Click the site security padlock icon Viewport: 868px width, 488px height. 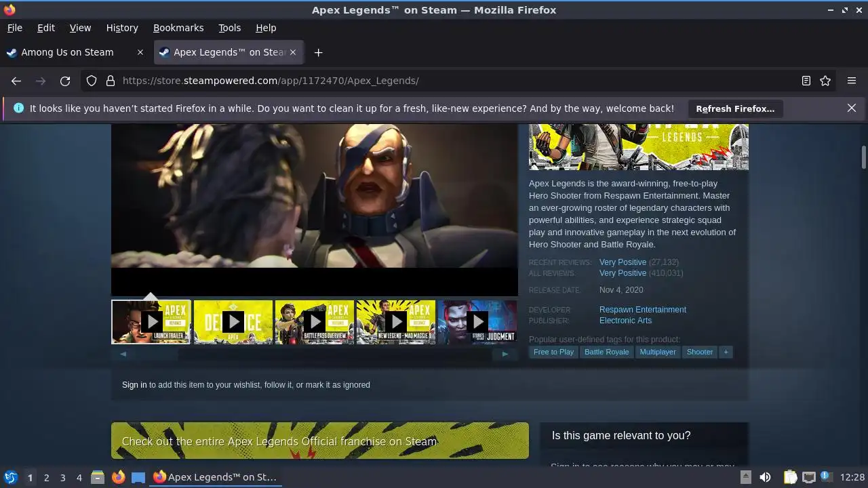click(x=111, y=81)
